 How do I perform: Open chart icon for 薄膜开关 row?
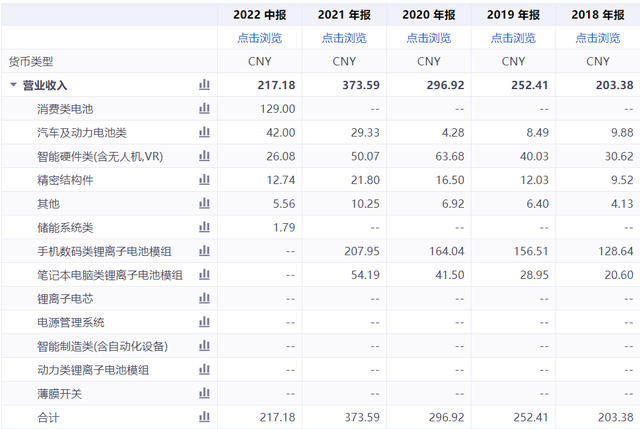(x=204, y=393)
